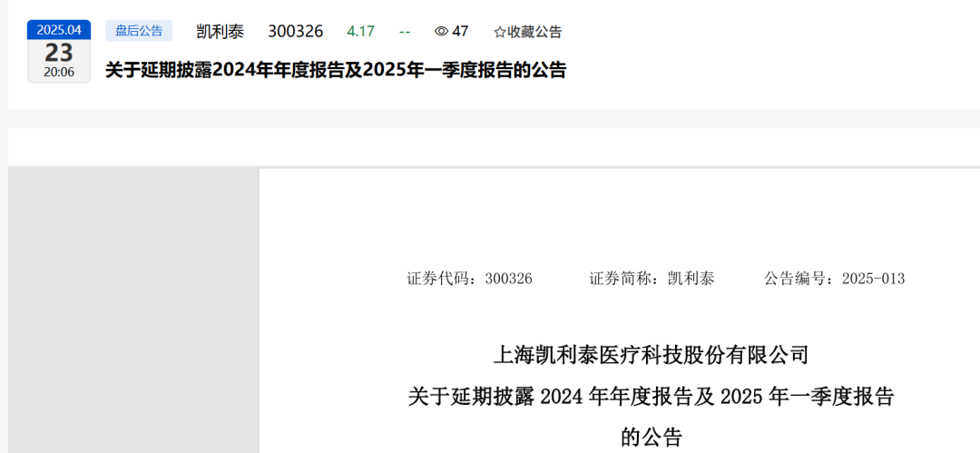This screenshot has width=980, height=453.
Task: Click the document line ending 的公告
Action: [x=652, y=437]
